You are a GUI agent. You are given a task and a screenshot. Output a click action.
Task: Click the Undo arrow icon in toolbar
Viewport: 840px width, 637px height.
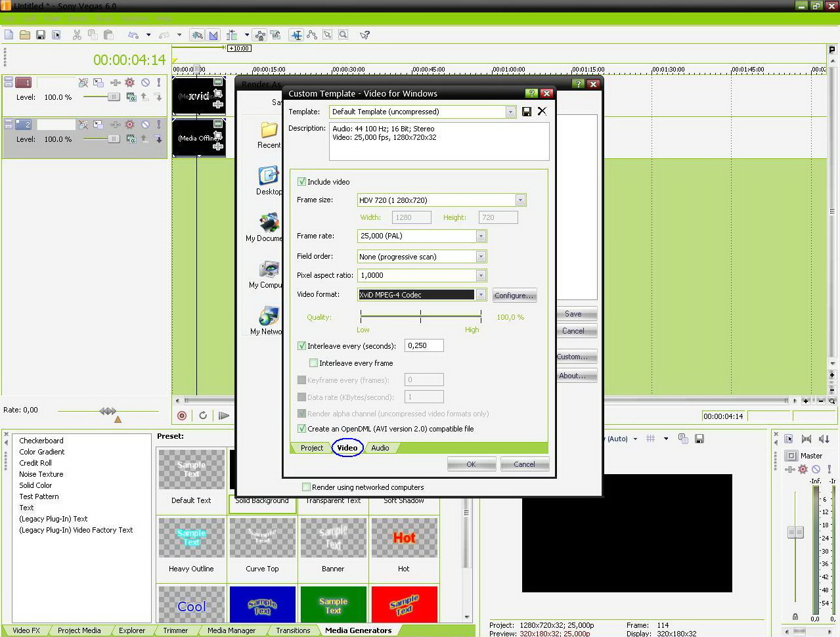(133, 35)
